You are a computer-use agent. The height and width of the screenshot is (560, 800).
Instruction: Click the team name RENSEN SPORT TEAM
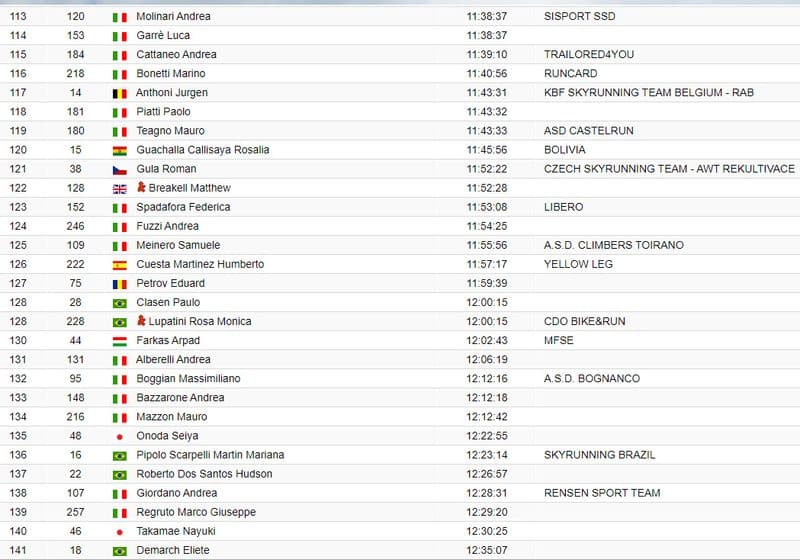(602, 493)
